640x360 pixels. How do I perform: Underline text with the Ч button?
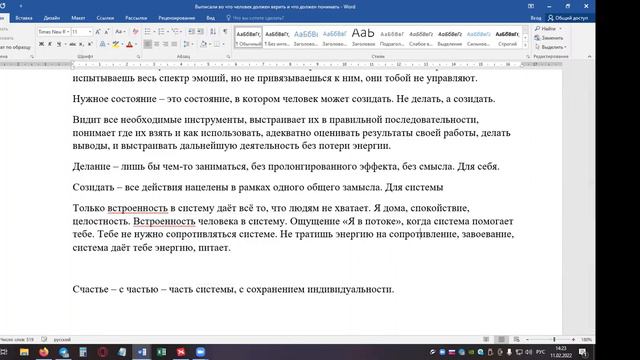click(59, 44)
